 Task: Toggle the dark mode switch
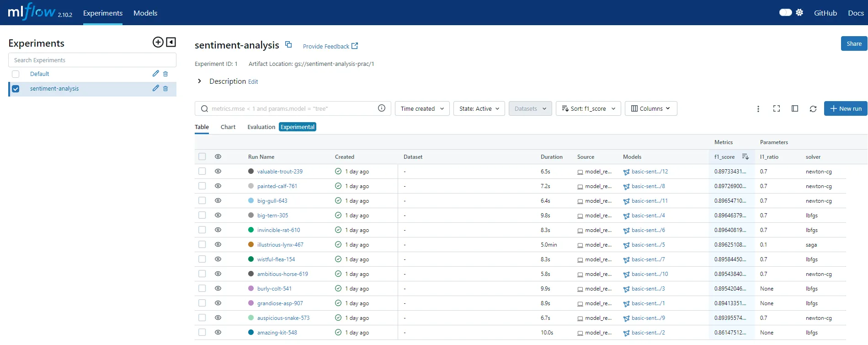[x=785, y=13]
